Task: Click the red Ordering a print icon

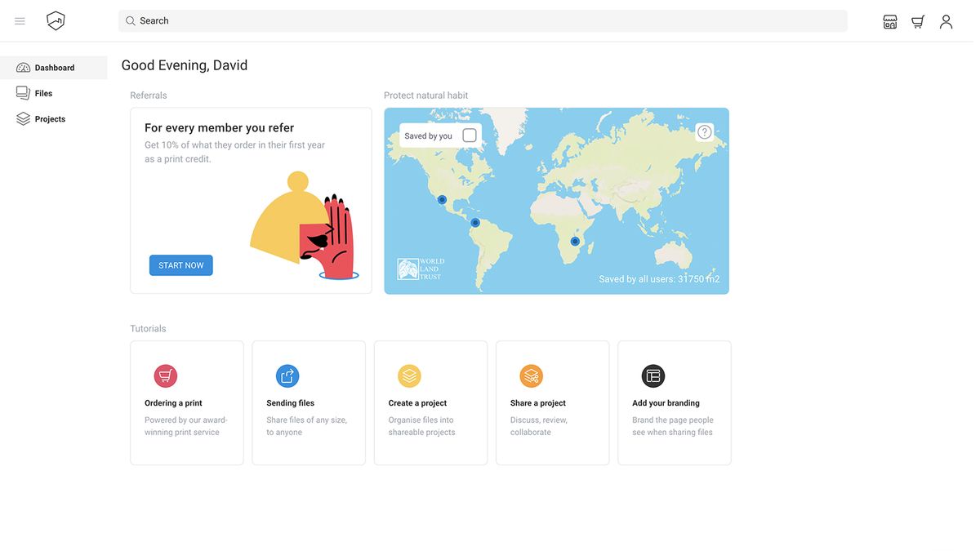Action: [x=164, y=375]
